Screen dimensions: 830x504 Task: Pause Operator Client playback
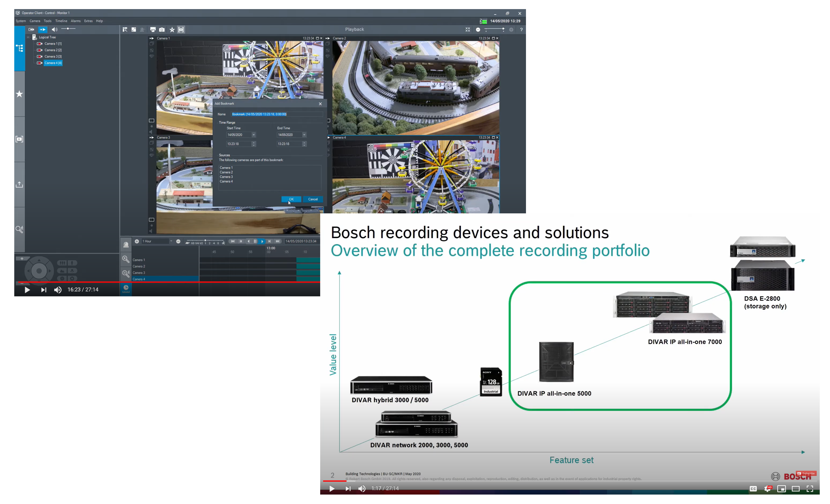coord(255,241)
